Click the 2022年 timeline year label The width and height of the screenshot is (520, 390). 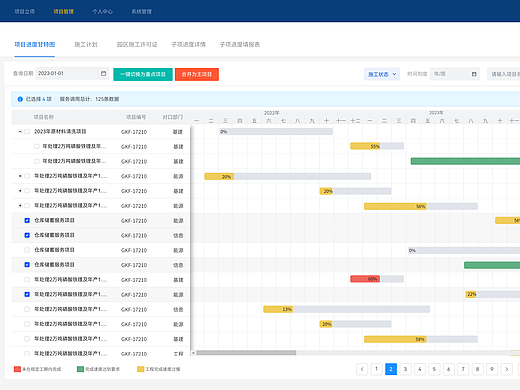click(272, 113)
